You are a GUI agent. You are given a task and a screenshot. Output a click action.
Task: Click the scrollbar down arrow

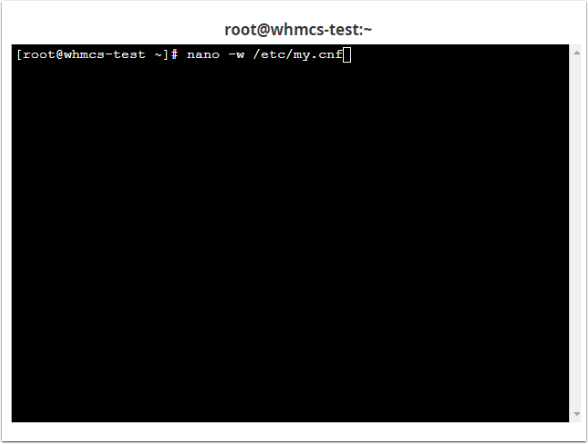click(577, 414)
